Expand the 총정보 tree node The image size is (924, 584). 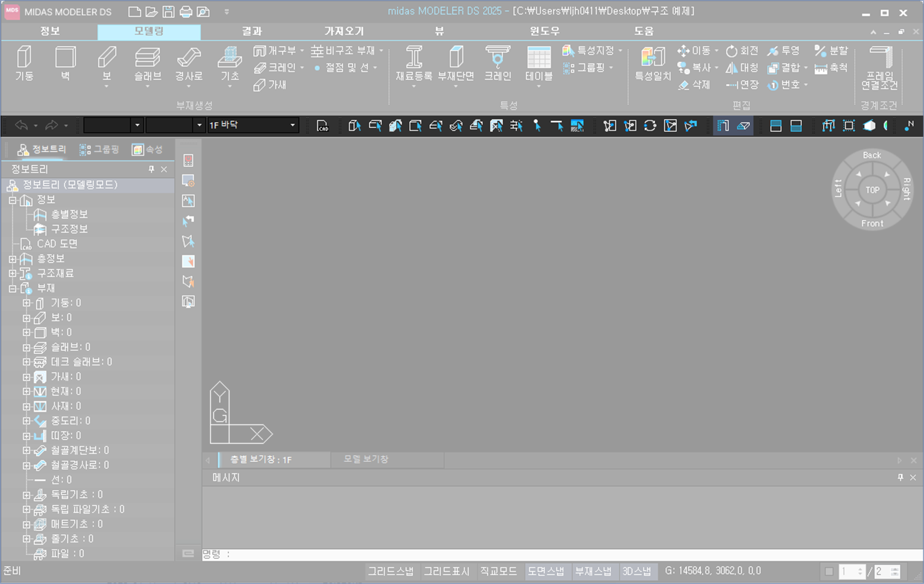pos(12,258)
